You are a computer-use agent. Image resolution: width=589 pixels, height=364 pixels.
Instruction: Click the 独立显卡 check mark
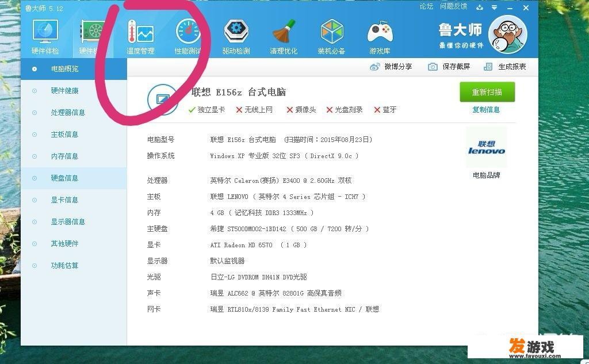click(192, 110)
